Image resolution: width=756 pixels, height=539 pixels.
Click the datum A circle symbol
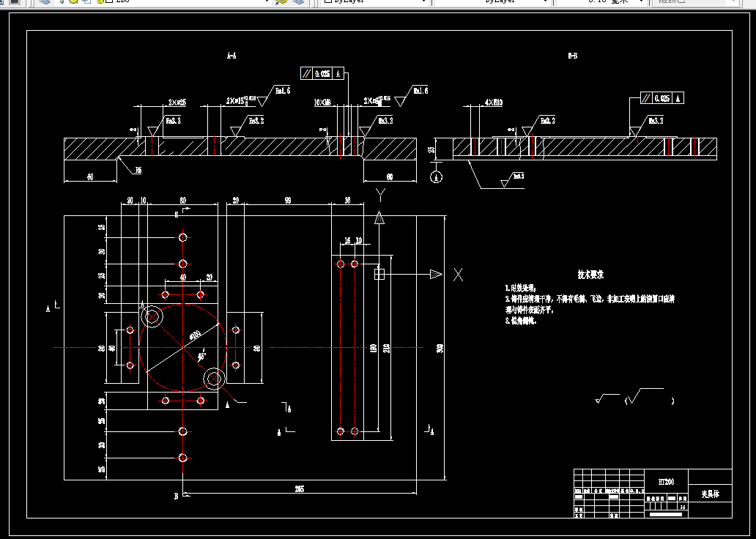click(436, 177)
